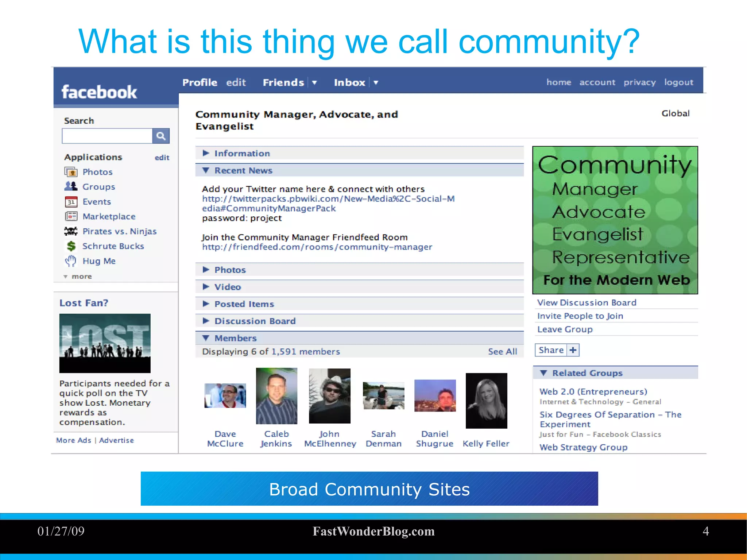Open the Photos application icon
The width and height of the screenshot is (747, 560).
71,172
